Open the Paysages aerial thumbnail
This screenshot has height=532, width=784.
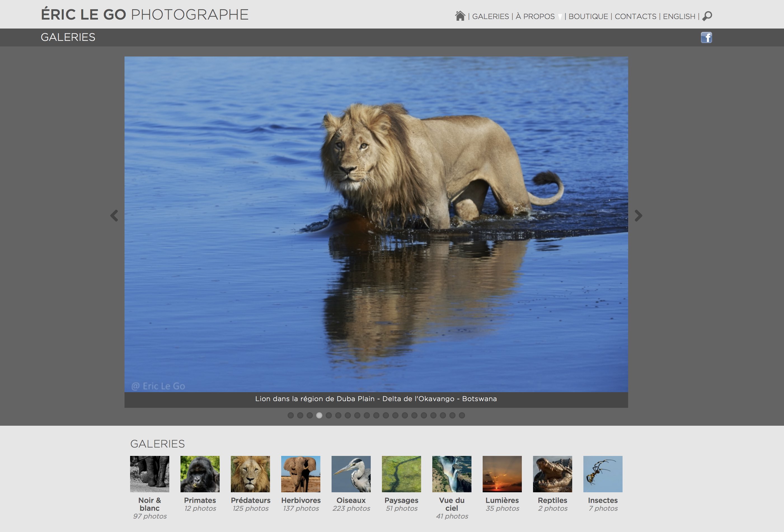pyautogui.click(x=402, y=474)
